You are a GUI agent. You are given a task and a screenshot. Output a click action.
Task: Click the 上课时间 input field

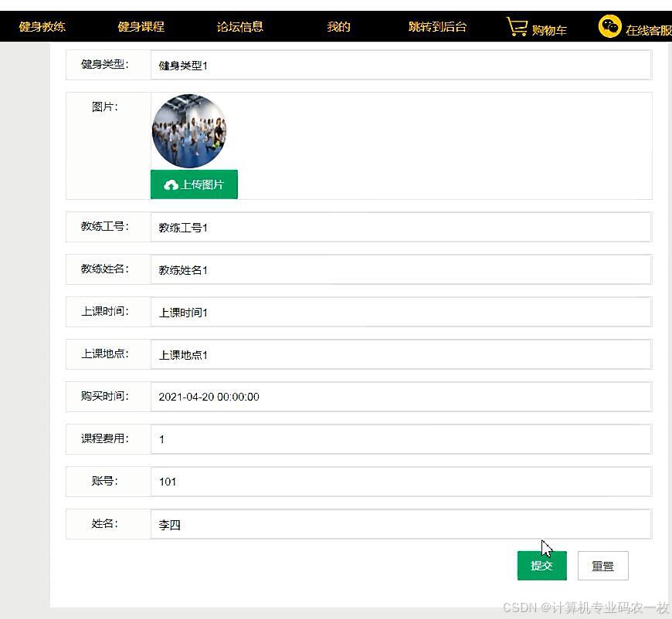click(401, 312)
